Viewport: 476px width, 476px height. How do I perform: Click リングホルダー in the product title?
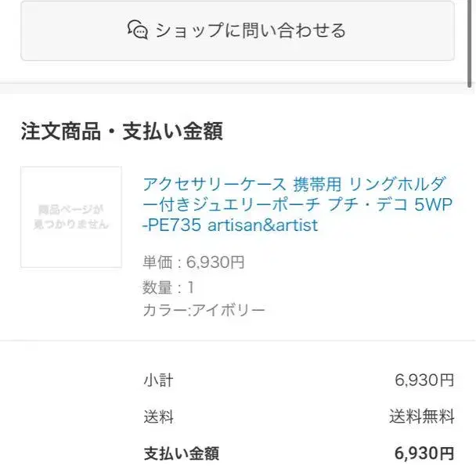pos(396,185)
